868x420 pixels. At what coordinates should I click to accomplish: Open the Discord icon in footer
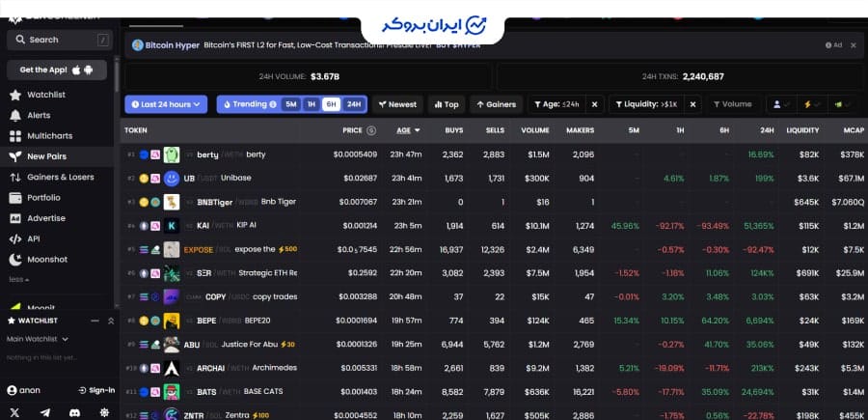coord(74,412)
